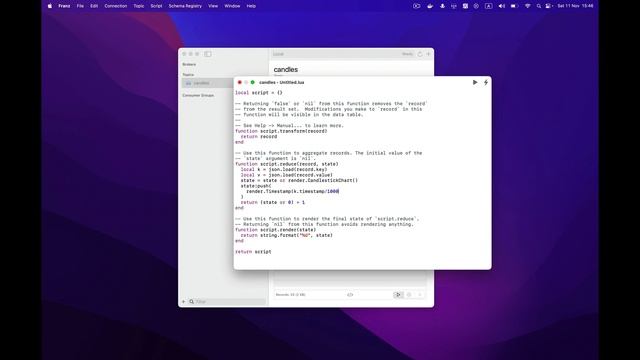The height and width of the screenshot is (360, 640).
Task: Click the 'function script.reduce(record, state)' line
Action: point(287,164)
